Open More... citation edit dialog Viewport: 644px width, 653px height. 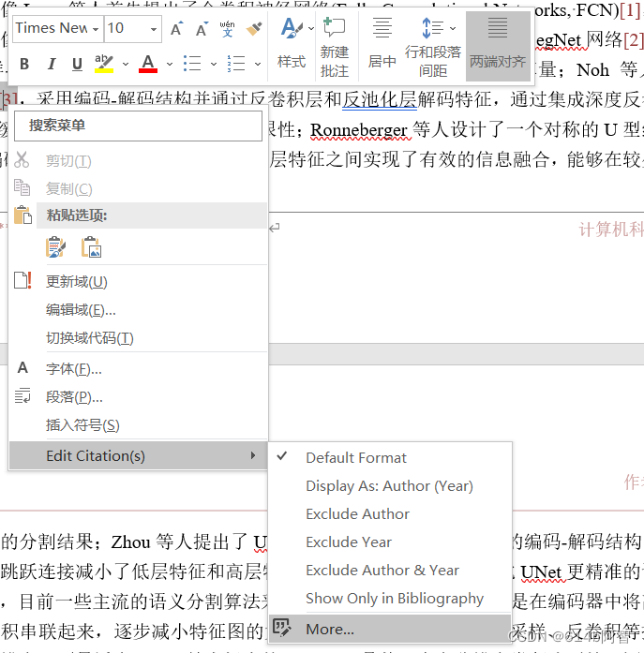pos(390,629)
